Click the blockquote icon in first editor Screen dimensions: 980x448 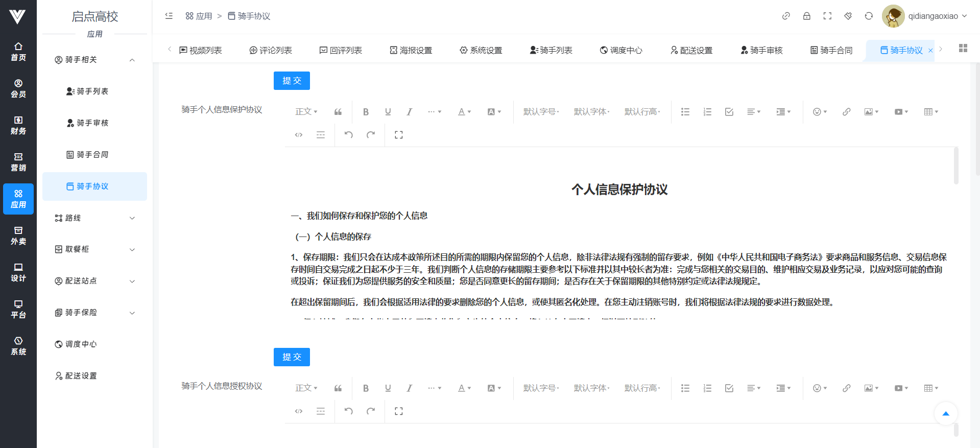[x=338, y=112]
